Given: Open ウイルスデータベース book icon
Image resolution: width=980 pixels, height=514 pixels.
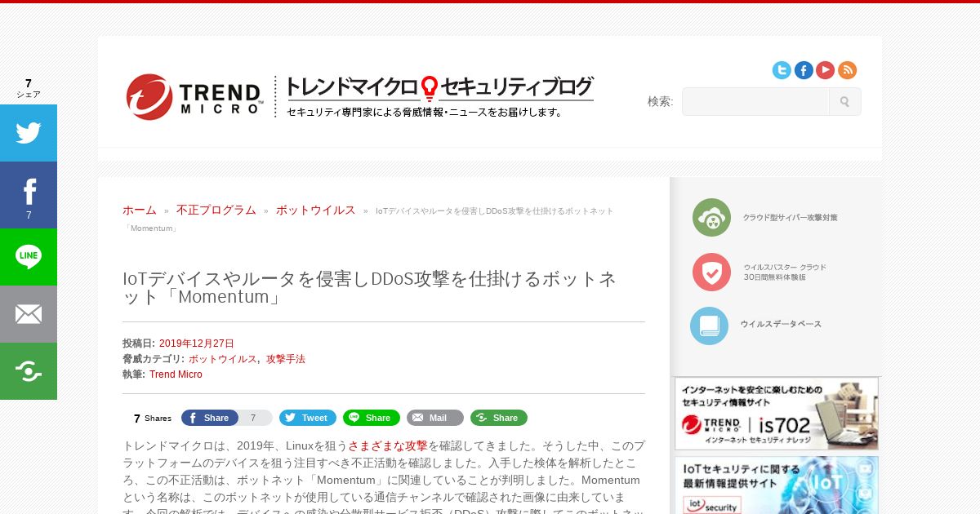Looking at the screenshot, I should pos(709,326).
